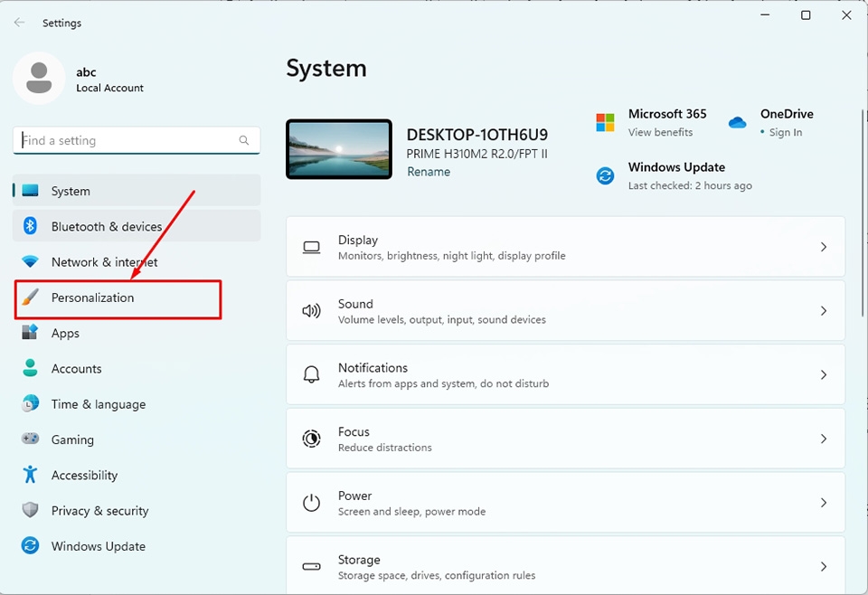Expand the Storage settings row

(x=824, y=564)
